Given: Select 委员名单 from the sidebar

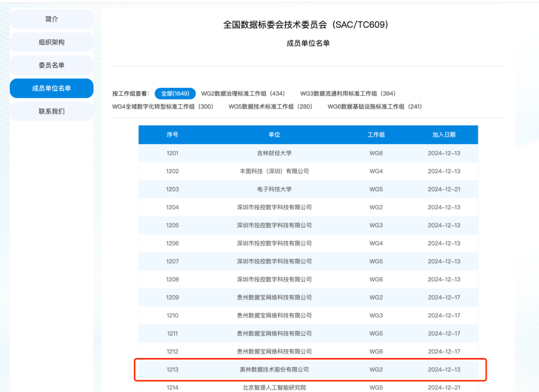Looking at the screenshot, I should (51, 65).
